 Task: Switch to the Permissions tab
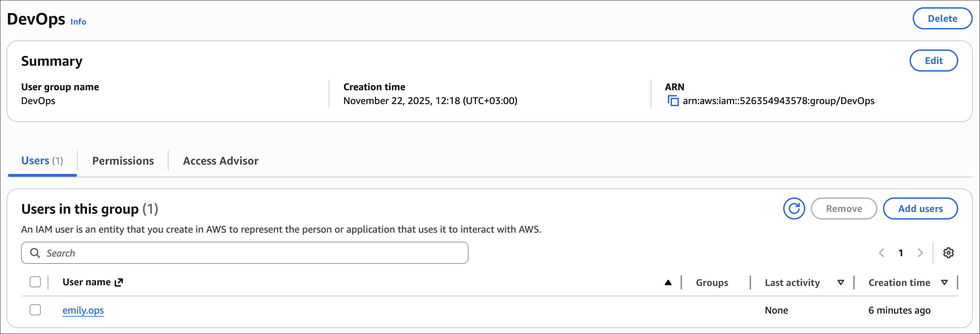[x=123, y=161]
